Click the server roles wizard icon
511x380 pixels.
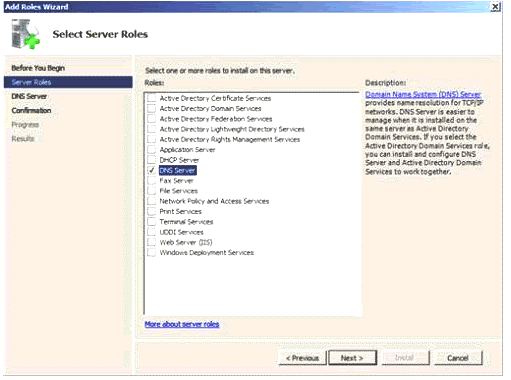[26, 34]
